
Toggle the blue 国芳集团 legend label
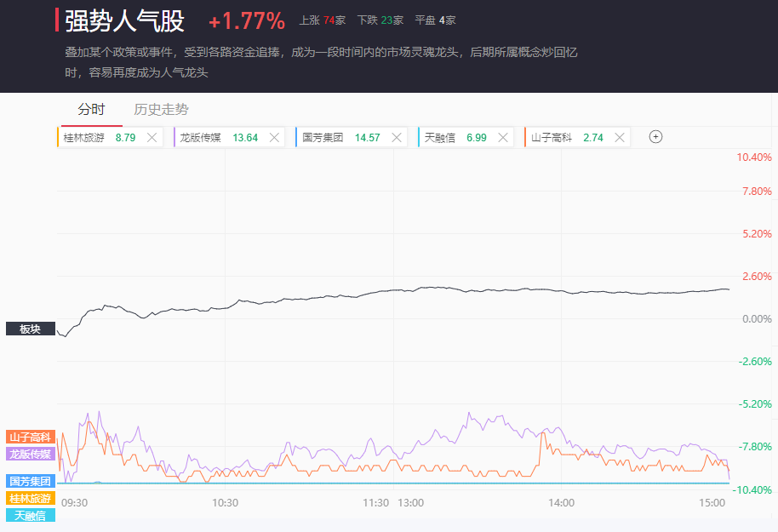tap(31, 481)
